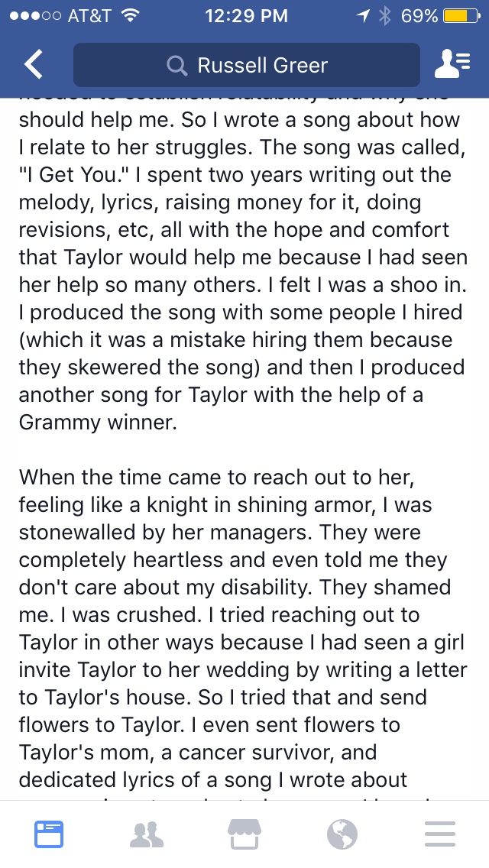Tap the Bluetooth icon in status bar
Screen dimensions: 489x868
384,16
